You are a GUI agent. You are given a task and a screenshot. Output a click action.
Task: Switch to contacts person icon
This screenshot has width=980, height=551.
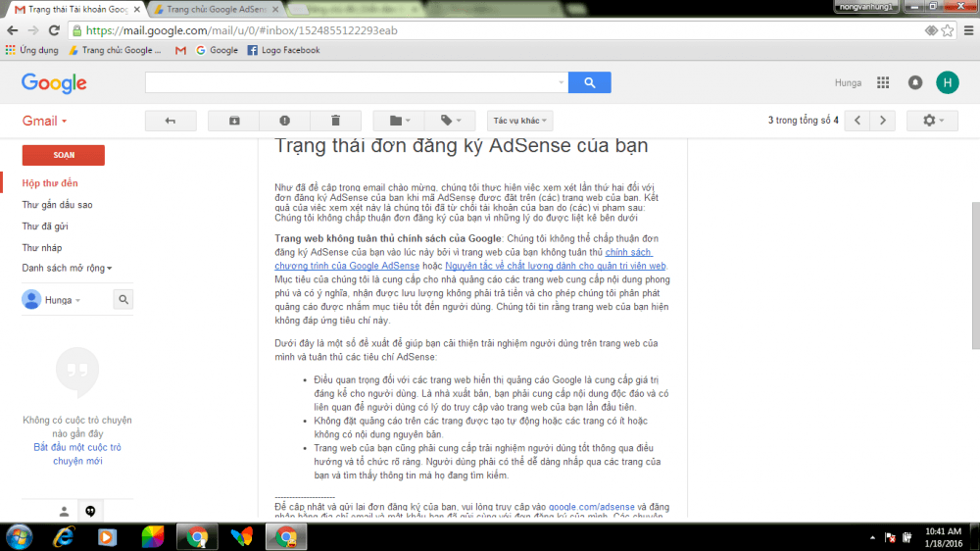64,512
